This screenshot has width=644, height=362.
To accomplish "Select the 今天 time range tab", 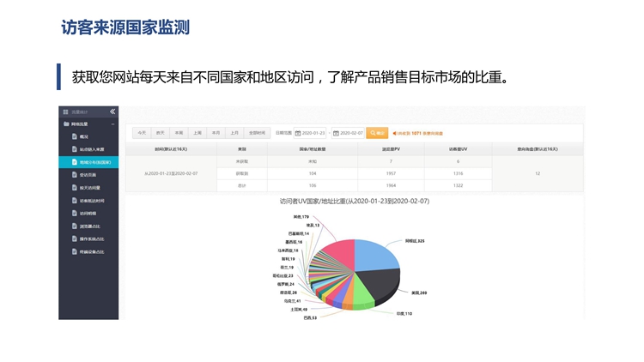I will (142, 133).
